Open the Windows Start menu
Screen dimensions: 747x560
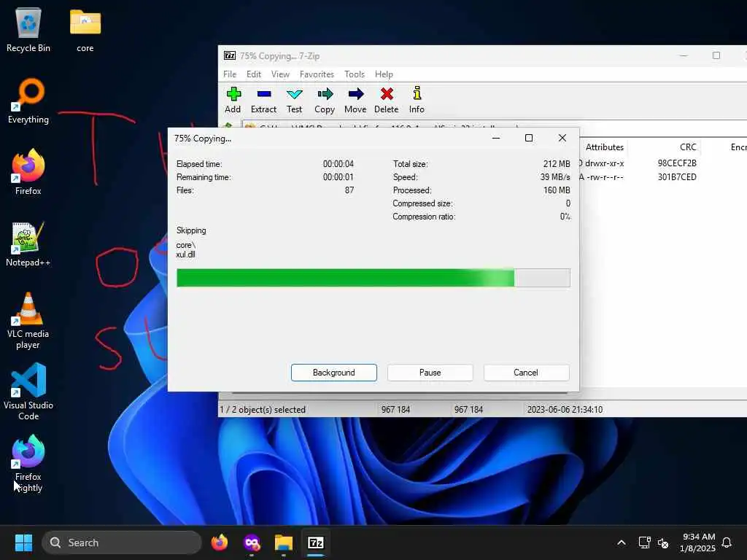[x=23, y=542]
